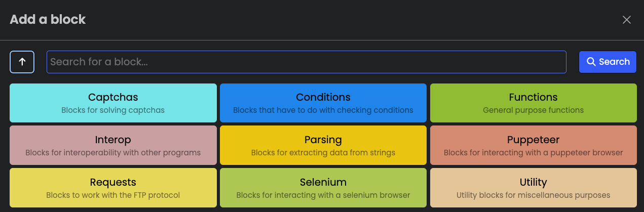
Task: Choose the Selenium category tile
Action: point(323,188)
